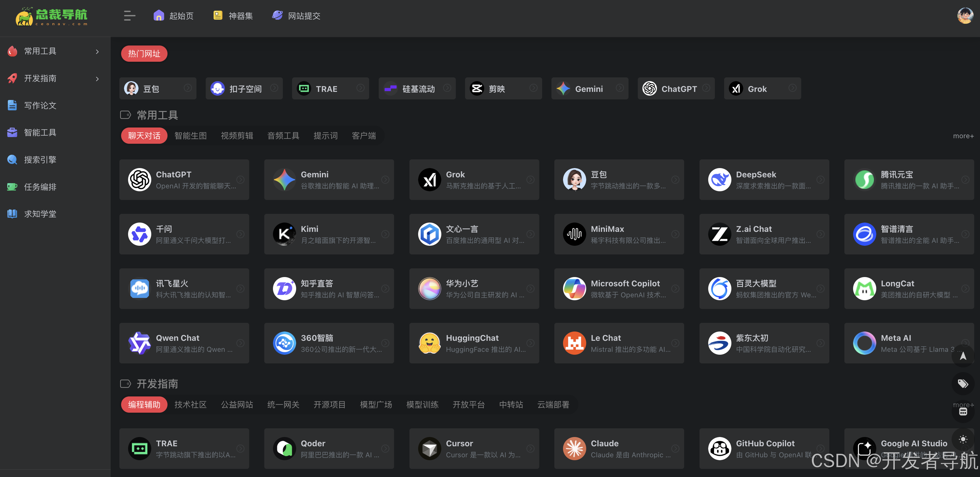Open the 硅基流动 hot site shortcut

(x=417, y=89)
